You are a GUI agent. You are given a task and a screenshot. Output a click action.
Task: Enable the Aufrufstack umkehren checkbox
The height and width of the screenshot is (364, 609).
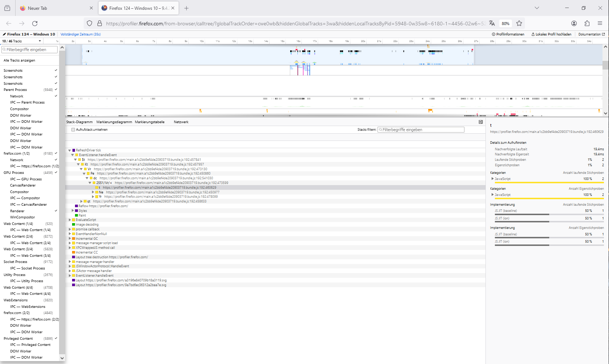pyautogui.click(x=73, y=130)
